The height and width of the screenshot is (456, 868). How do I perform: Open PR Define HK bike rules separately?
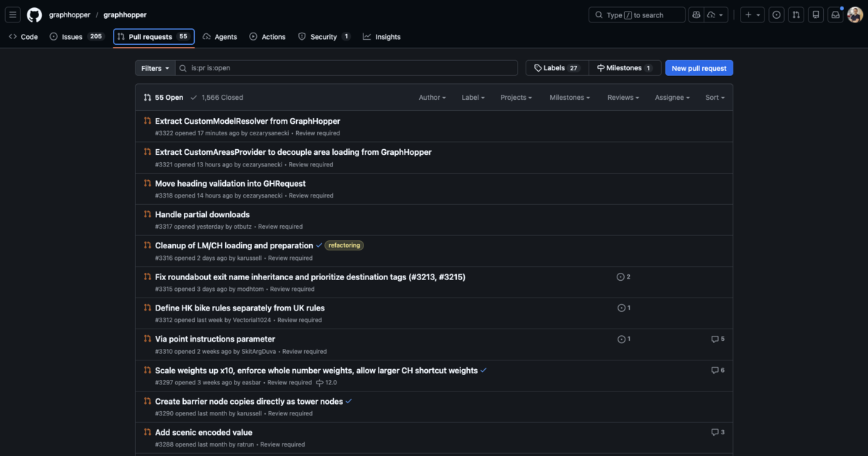[240, 308]
